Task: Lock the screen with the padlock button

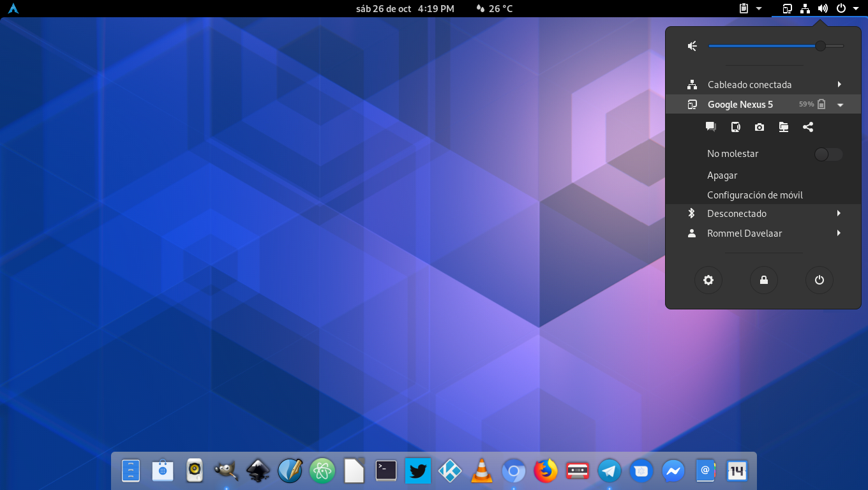Action: pos(764,280)
